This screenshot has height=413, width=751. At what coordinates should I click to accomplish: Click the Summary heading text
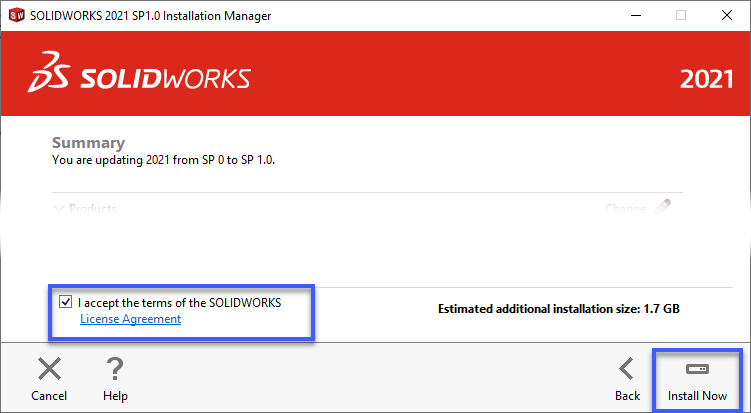pyautogui.click(x=88, y=143)
